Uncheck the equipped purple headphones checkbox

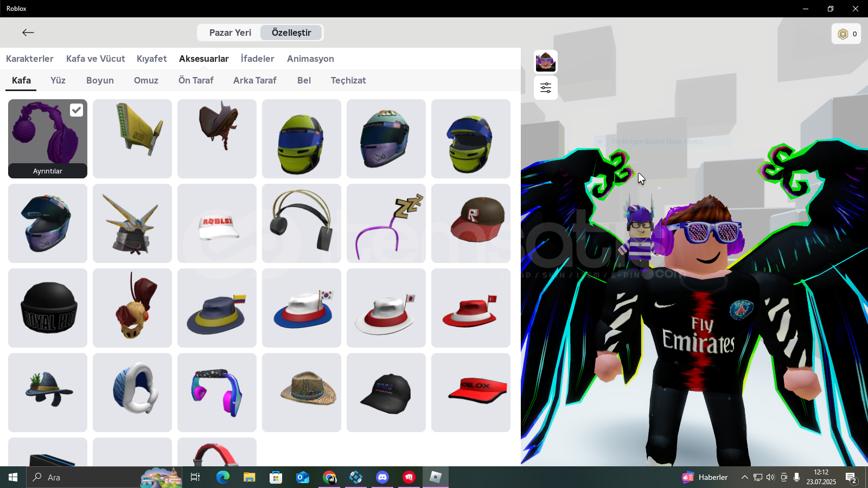[76, 110]
